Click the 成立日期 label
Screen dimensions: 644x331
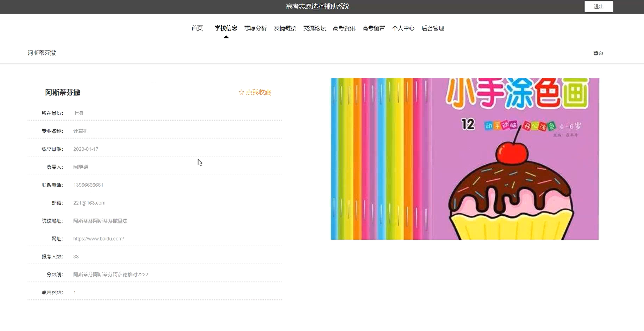[52, 149]
